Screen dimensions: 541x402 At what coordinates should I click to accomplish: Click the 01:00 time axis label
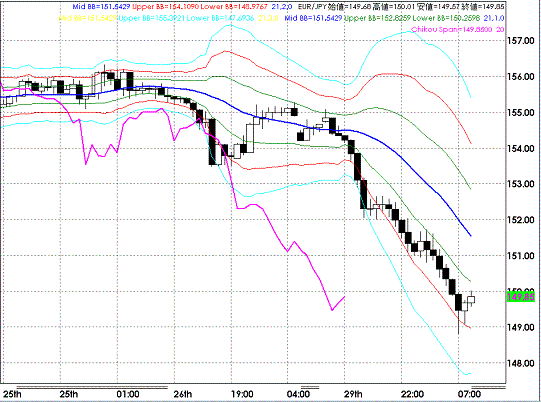tap(128, 394)
